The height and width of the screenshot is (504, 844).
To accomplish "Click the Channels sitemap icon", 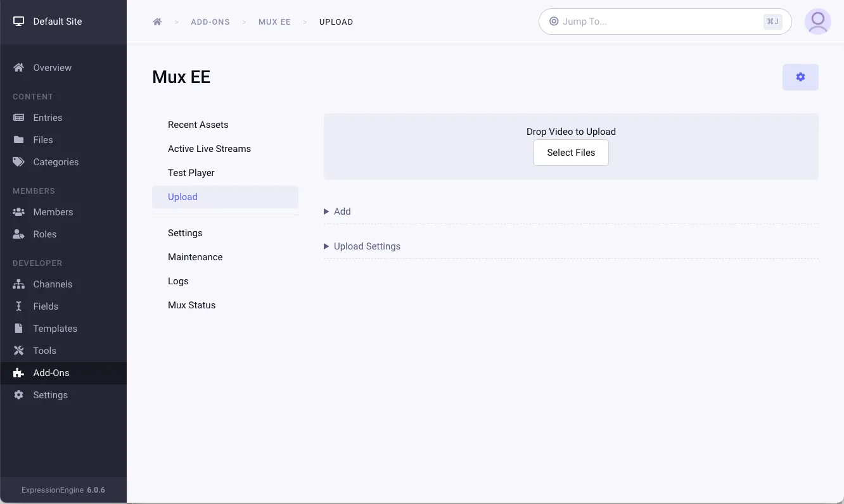I will click(x=19, y=284).
